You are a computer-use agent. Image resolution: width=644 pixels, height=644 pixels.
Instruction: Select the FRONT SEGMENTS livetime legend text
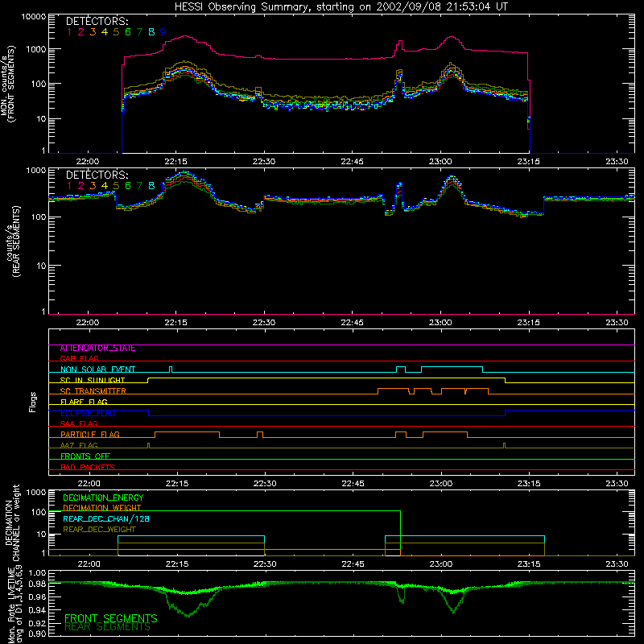(x=111, y=618)
